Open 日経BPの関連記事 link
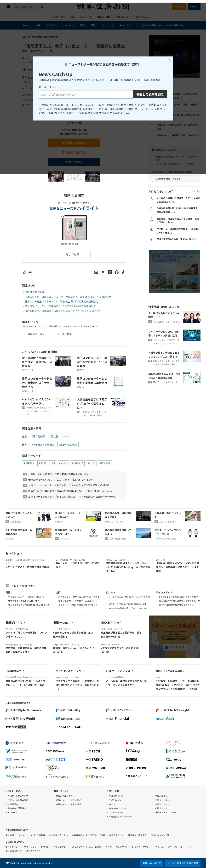The width and height of the screenshot is (206, 868). [35, 292]
